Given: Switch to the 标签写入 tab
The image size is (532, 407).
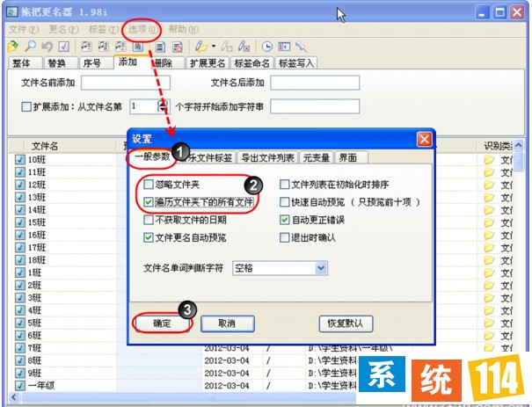Looking at the screenshot, I should [295, 63].
